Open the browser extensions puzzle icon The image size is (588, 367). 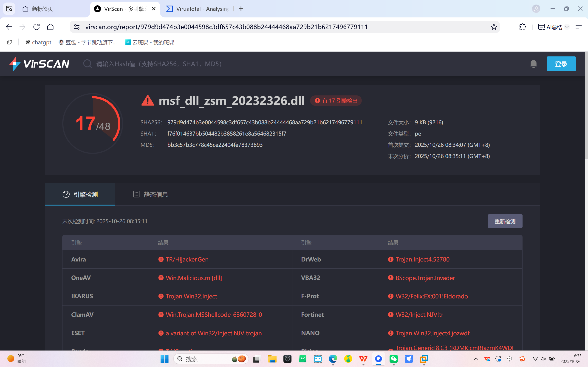(522, 27)
